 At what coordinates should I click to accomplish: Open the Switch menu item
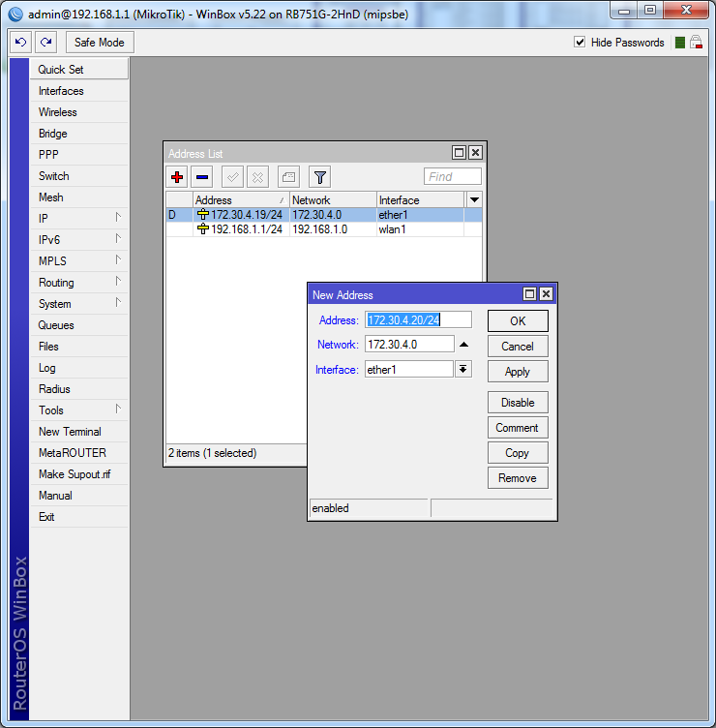[x=79, y=176]
